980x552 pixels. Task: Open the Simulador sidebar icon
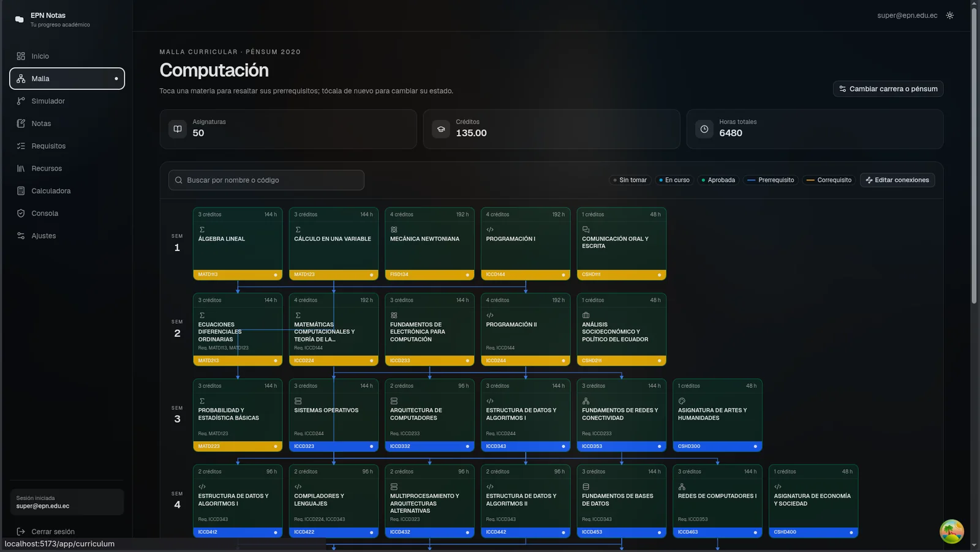pyautogui.click(x=21, y=101)
